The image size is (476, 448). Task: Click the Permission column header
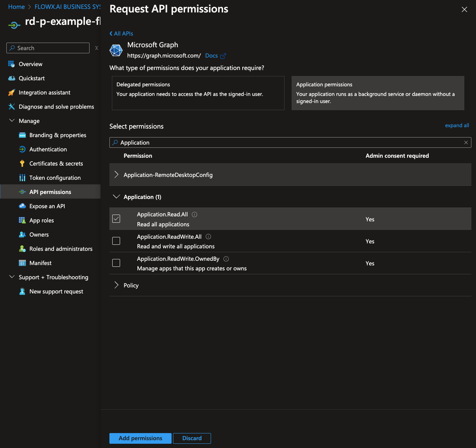pos(138,156)
